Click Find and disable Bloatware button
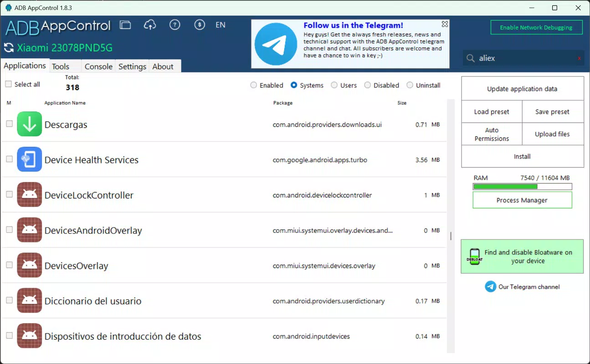The height and width of the screenshot is (364, 590). coord(522,257)
